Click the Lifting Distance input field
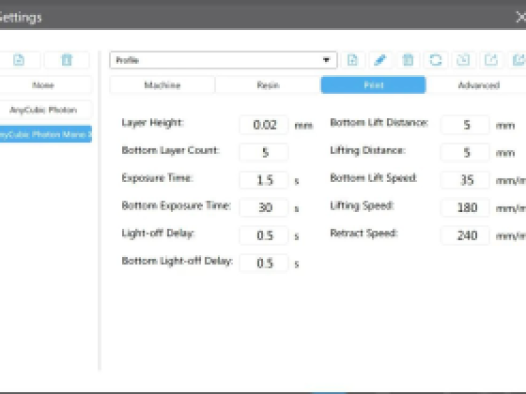526x394 pixels. click(466, 153)
